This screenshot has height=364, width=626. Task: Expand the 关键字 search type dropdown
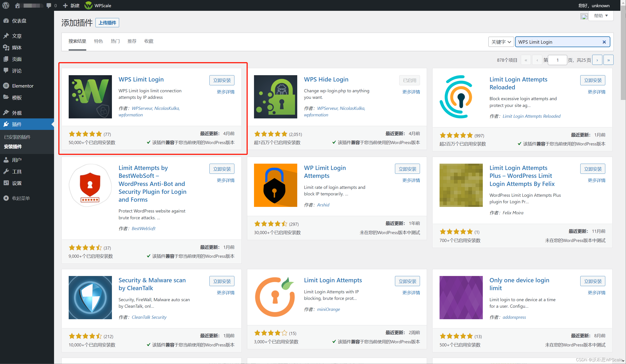tap(501, 42)
